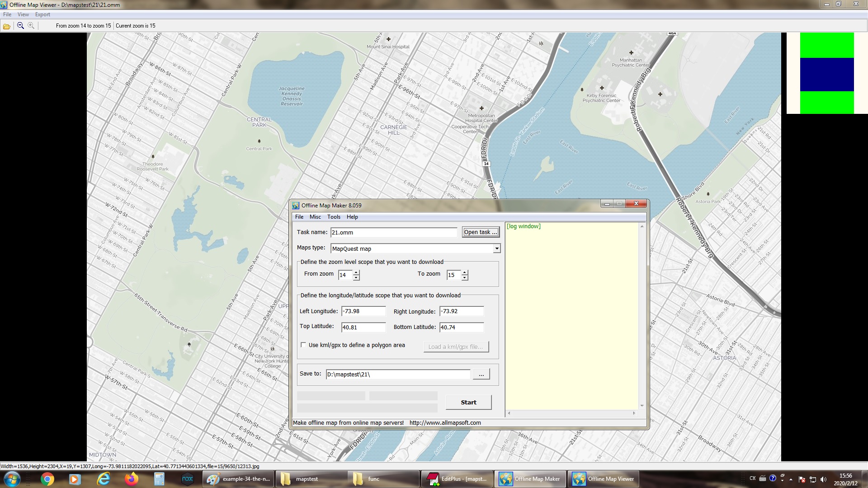Viewport: 868px width, 488px height.
Task: Open the Nox app taskbar icon
Action: [x=187, y=479]
